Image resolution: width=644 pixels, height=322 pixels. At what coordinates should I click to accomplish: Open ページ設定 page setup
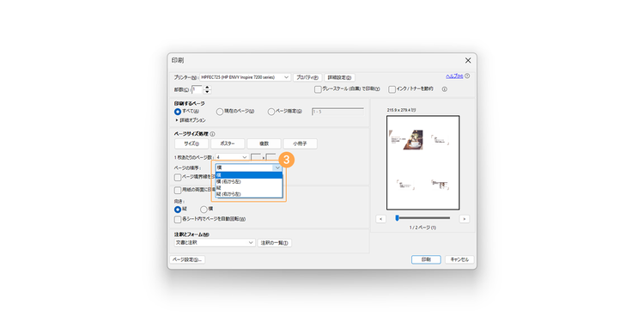click(187, 259)
